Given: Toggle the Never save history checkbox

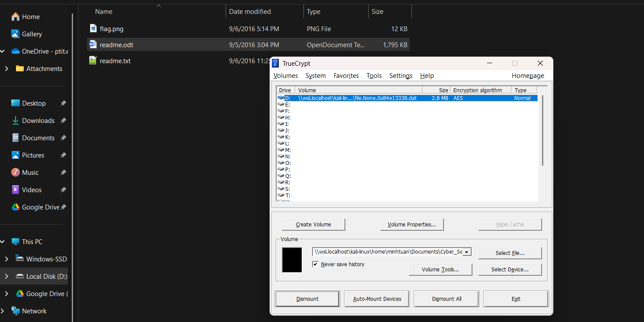Looking at the screenshot, I should tap(316, 264).
